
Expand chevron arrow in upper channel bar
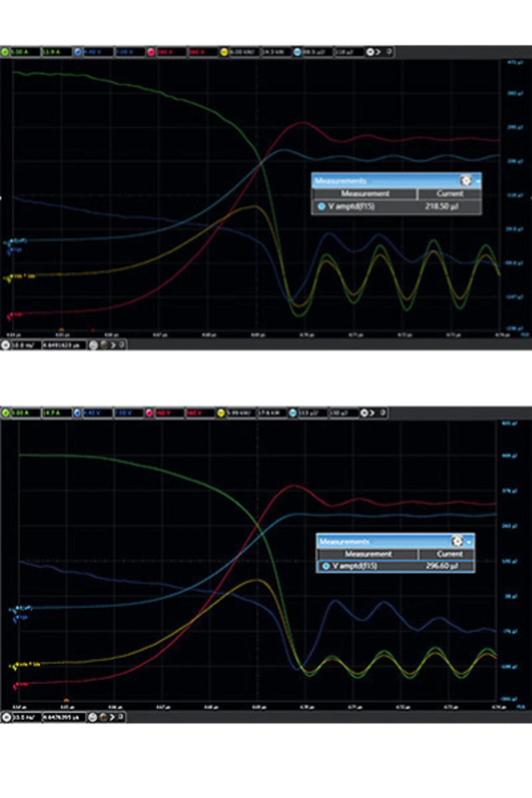[378, 52]
